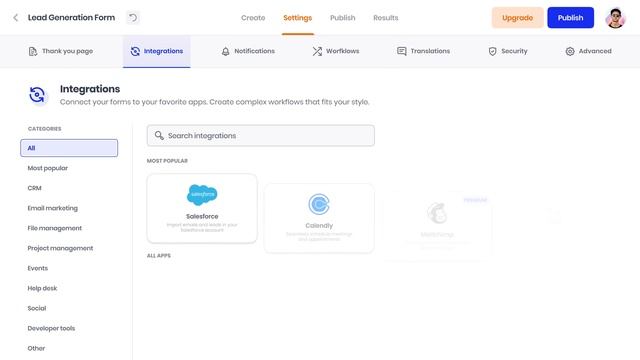Switch to the Create tab

coord(253,18)
